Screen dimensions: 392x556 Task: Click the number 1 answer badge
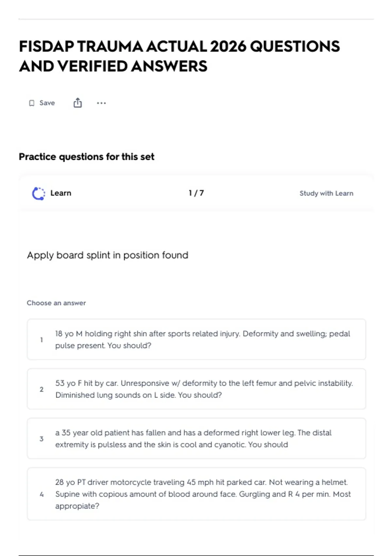click(41, 340)
